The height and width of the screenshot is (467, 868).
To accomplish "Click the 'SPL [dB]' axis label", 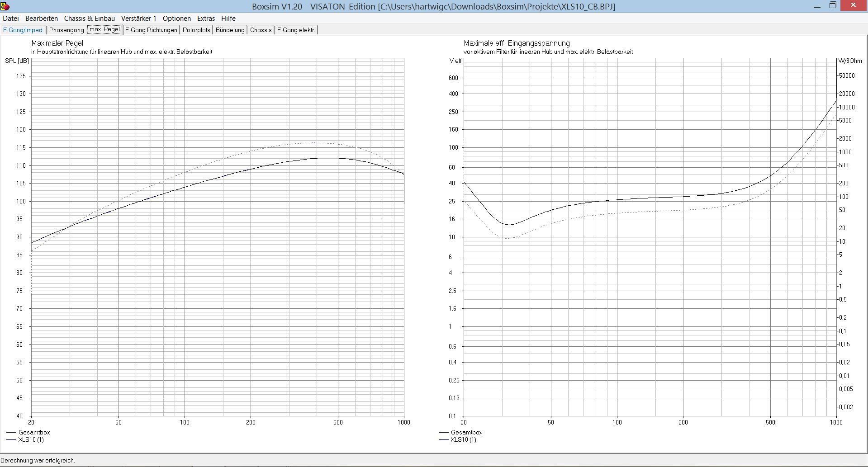I will (17, 61).
